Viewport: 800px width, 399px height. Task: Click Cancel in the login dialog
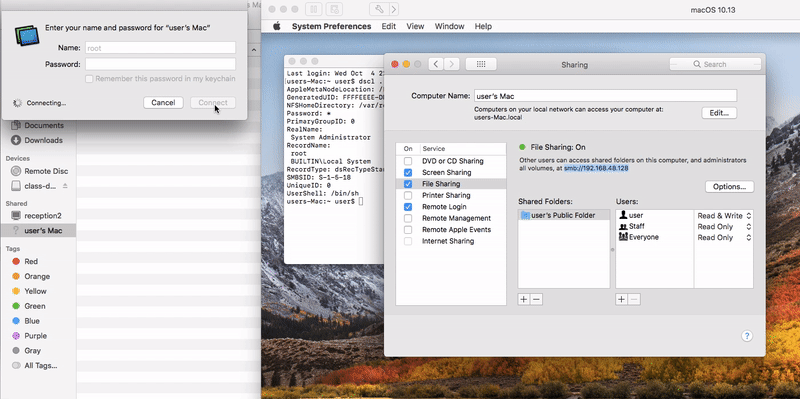click(x=163, y=103)
